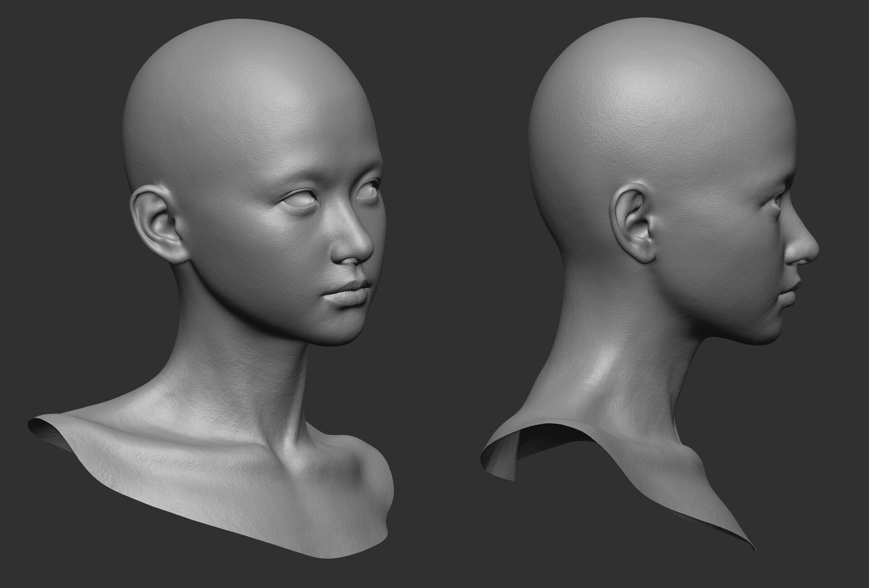Click the left bust's nearer eye

301,200
